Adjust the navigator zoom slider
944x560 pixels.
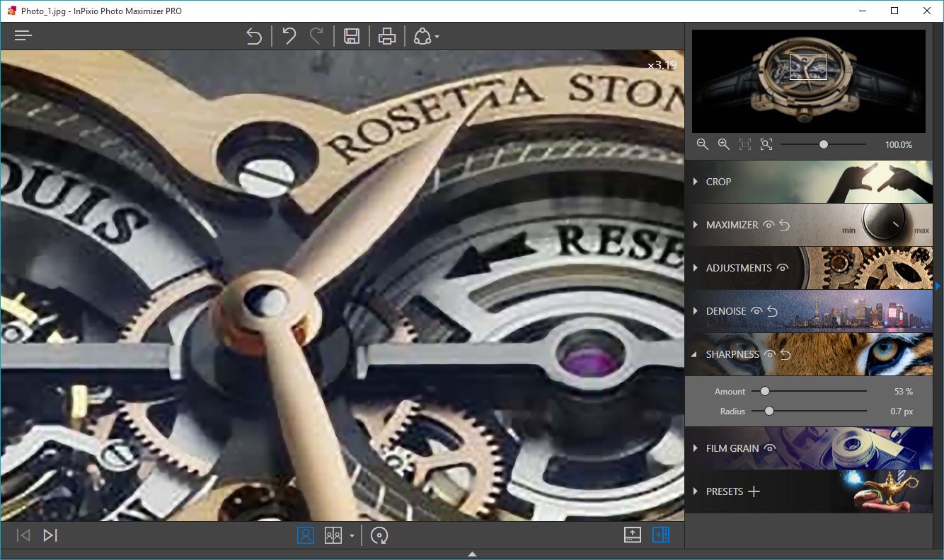pos(823,144)
